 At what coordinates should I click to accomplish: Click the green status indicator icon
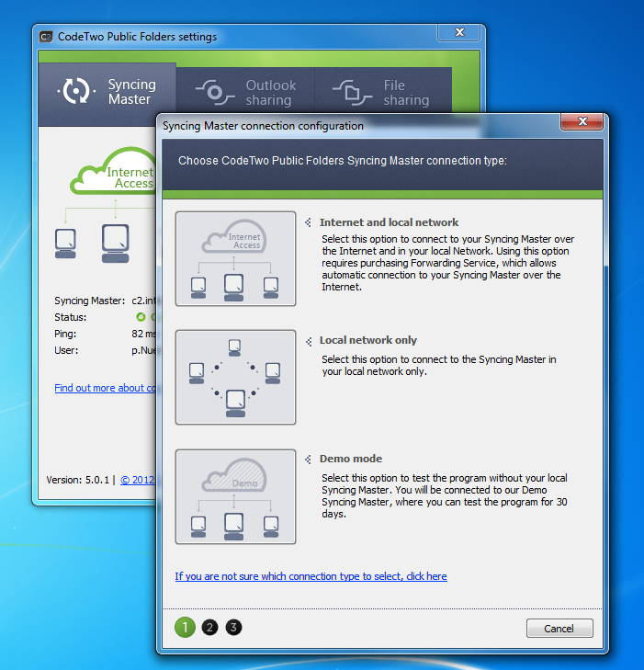pyautogui.click(x=141, y=317)
